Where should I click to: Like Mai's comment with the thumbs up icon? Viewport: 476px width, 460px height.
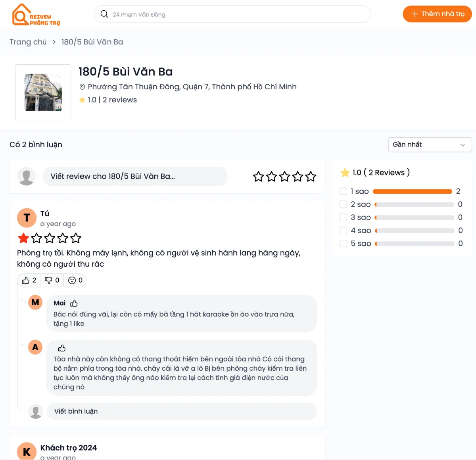(x=74, y=303)
